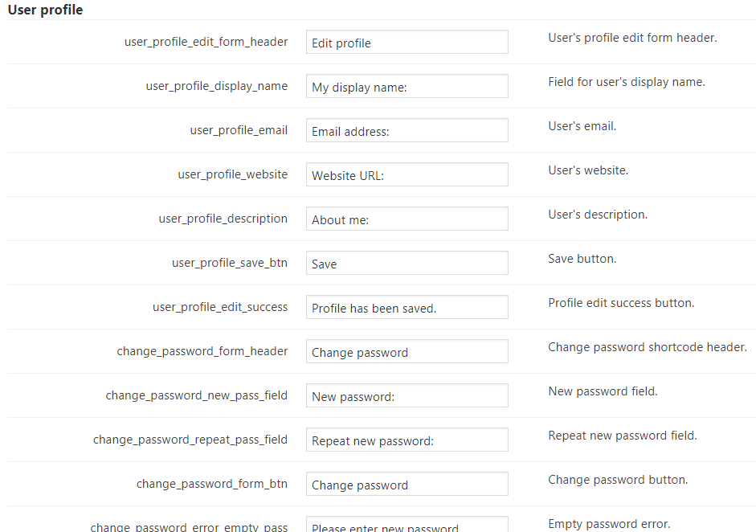Viewport: 756px width, 532px height.
Task: Click the change_password_form_btn input field
Action: (407, 485)
